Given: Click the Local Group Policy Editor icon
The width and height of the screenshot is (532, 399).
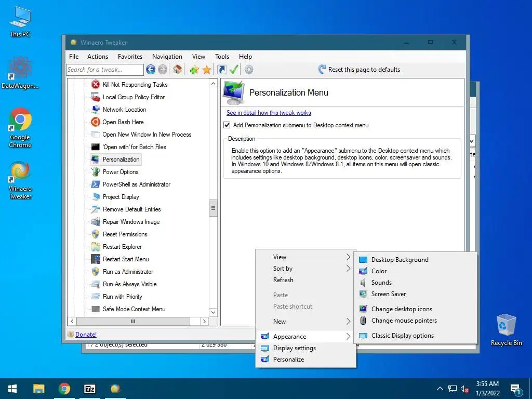Looking at the screenshot, I should coord(96,97).
